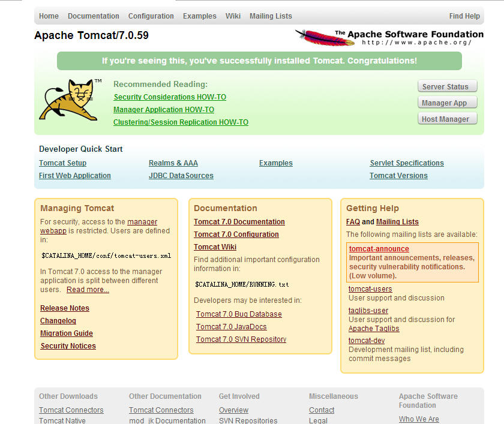Screen dimensions: 504x424
Task: Open Clustering/Session Replication HOW-TO link
Action: coord(181,122)
